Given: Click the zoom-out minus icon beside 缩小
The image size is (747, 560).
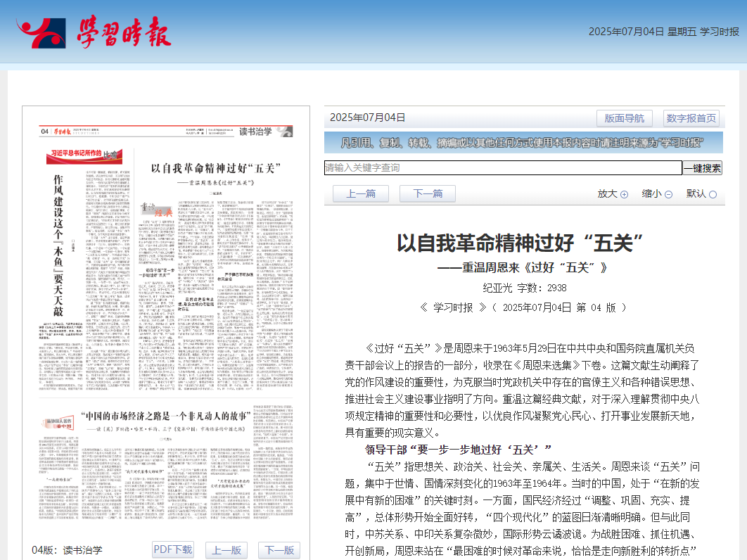Looking at the screenshot, I should [x=668, y=194].
